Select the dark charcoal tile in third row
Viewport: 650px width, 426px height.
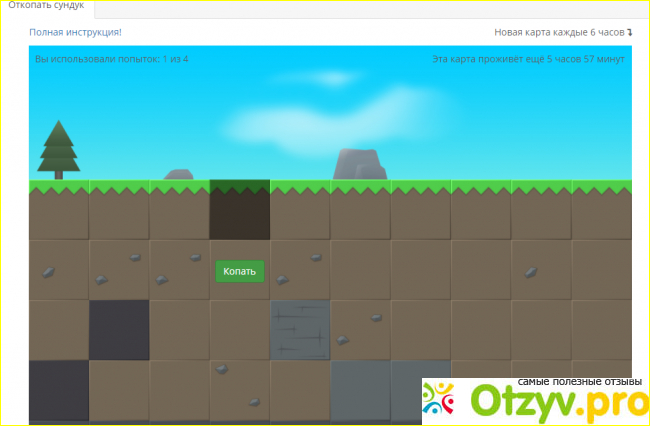tap(119, 329)
